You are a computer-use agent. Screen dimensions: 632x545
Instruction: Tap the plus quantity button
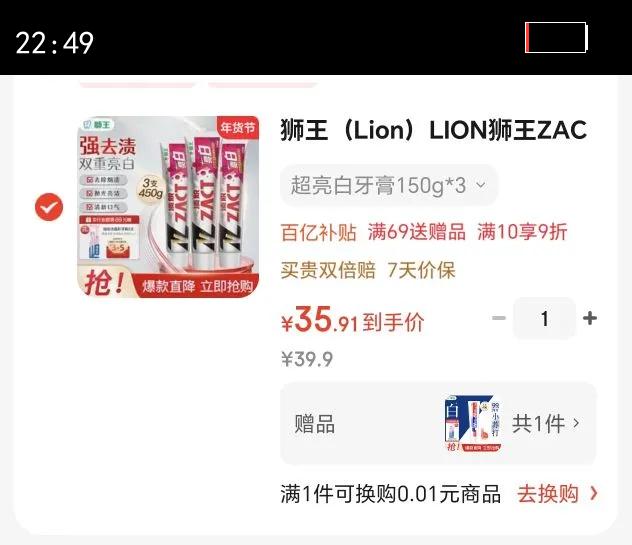[590, 318]
